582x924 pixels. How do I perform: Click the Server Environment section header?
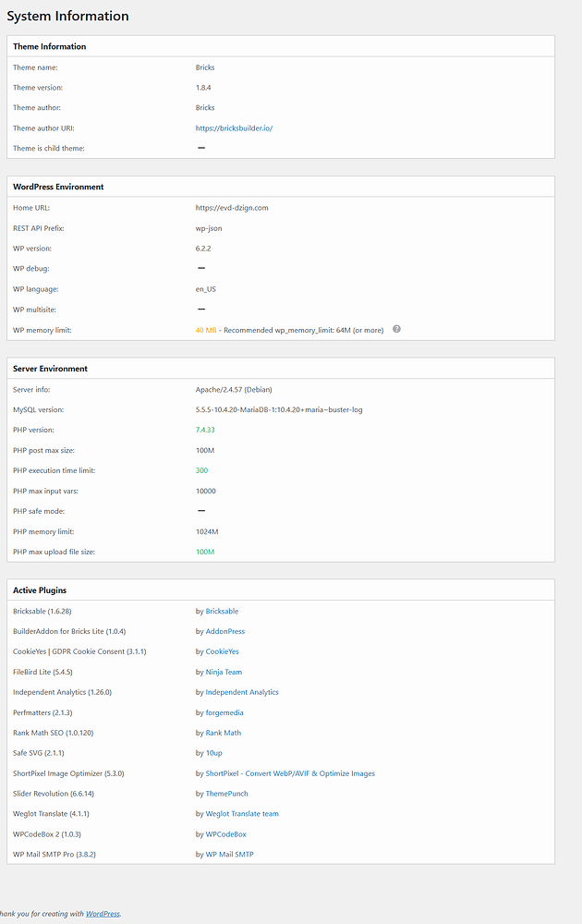pos(50,369)
